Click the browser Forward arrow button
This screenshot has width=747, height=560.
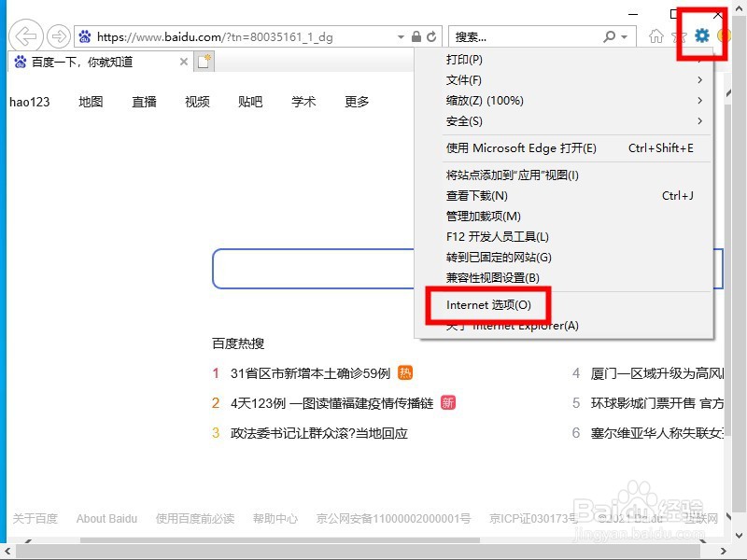(x=59, y=36)
